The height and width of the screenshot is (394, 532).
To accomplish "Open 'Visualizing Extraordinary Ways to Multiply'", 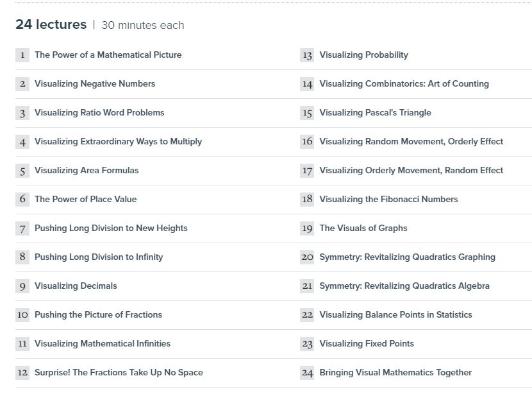I will [118, 142].
